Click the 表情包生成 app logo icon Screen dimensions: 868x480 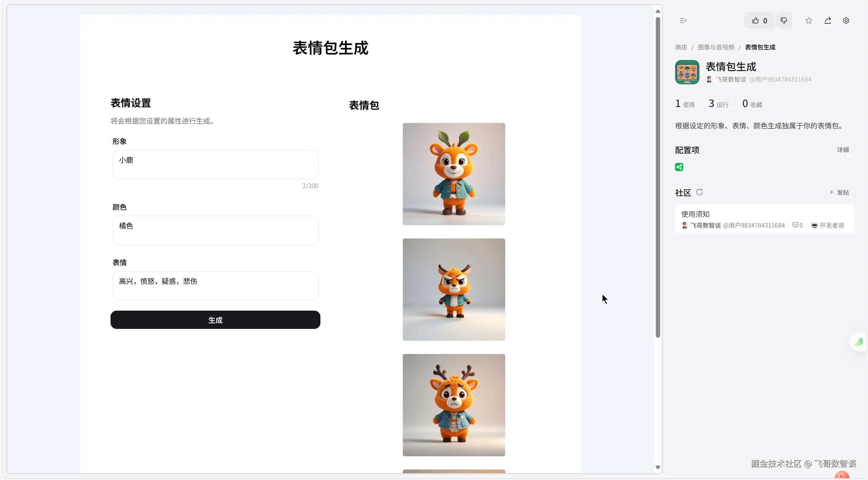(x=687, y=72)
